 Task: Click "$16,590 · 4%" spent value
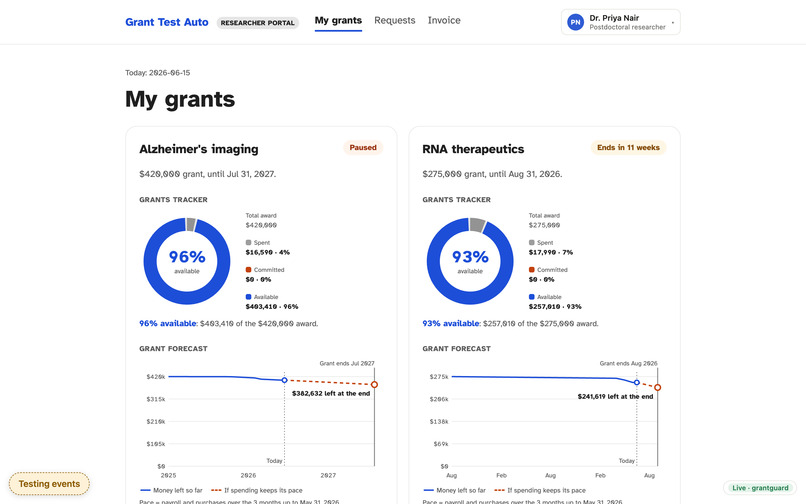[x=267, y=253]
